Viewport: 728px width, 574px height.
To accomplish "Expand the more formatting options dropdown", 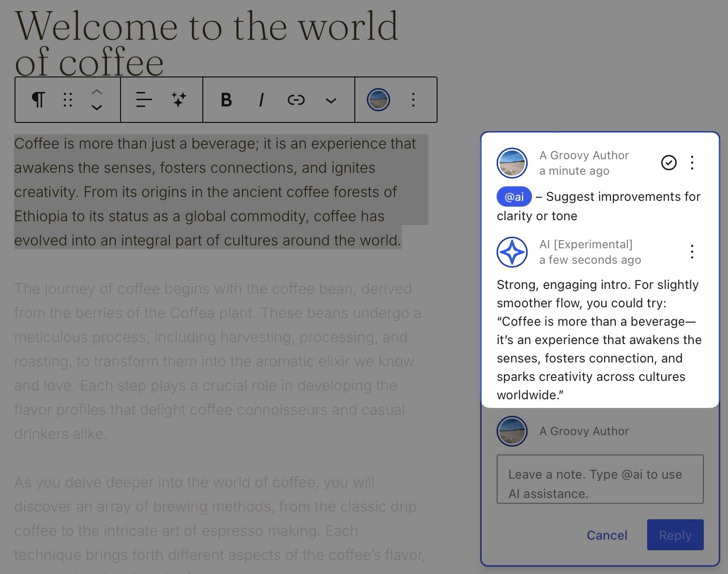I will pos(331,100).
